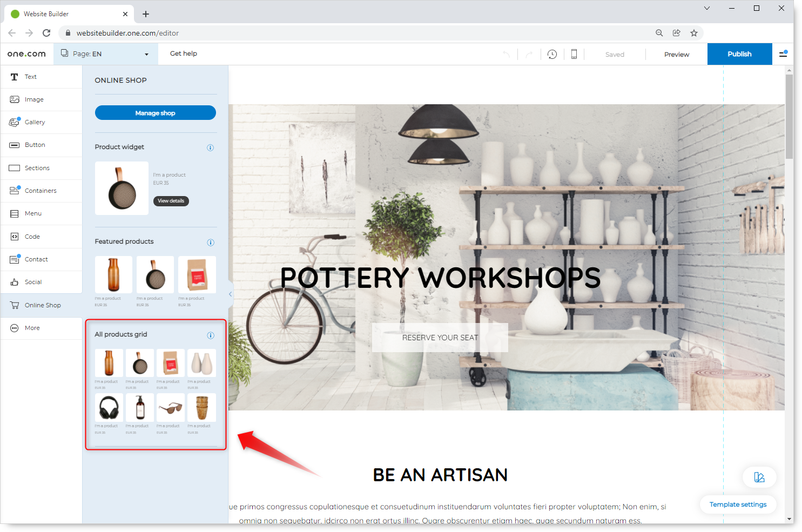The image size is (802, 532).
Task: Open Template settings
Action: point(738,504)
